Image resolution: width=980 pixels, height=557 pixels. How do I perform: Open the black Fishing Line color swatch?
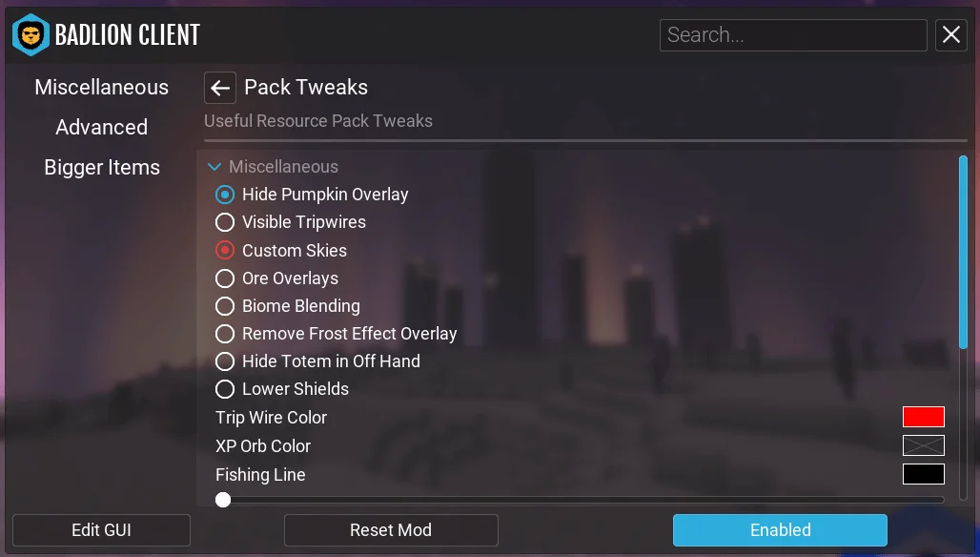click(x=923, y=474)
